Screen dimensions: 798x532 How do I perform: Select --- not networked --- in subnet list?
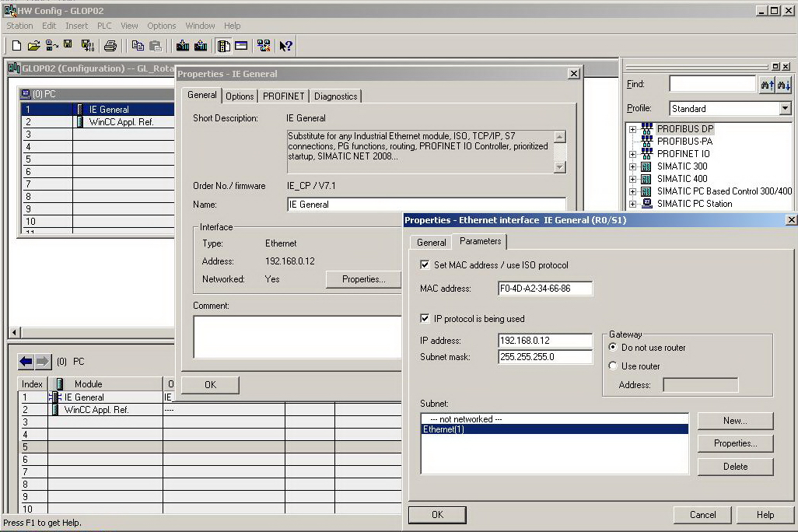(x=555, y=419)
